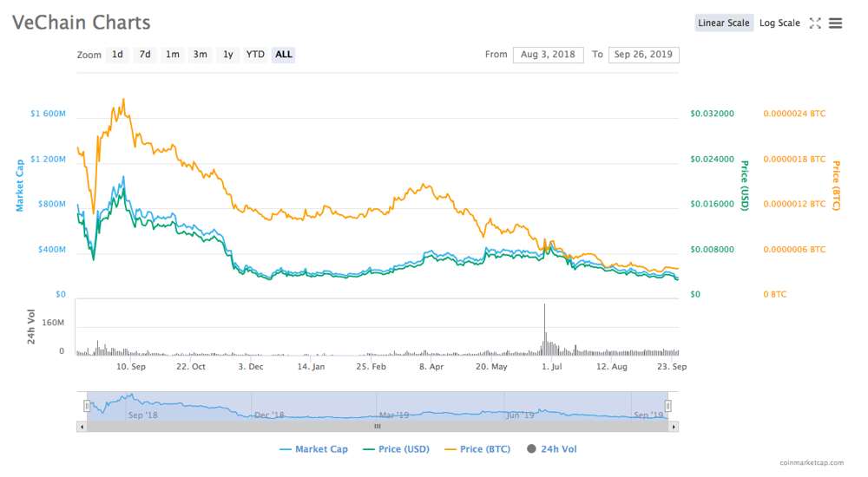
Task: Click the 10. Sep date label
Action: point(131,366)
